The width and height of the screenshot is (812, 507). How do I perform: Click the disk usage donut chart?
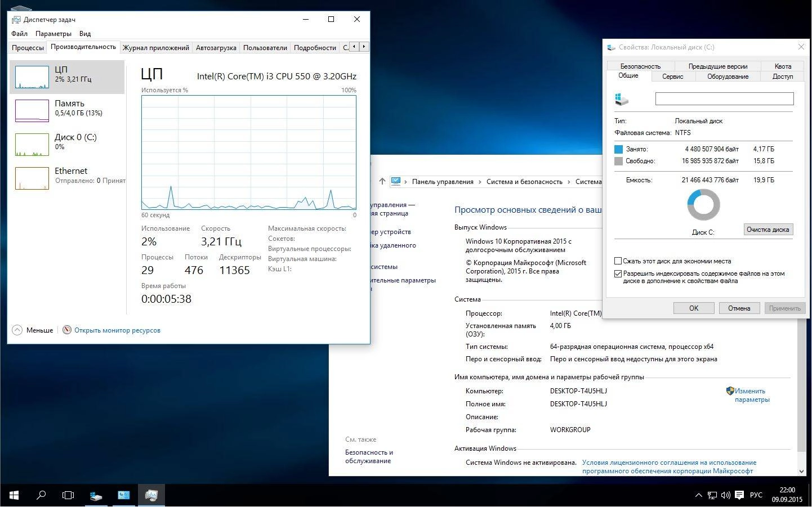(x=703, y=205)
